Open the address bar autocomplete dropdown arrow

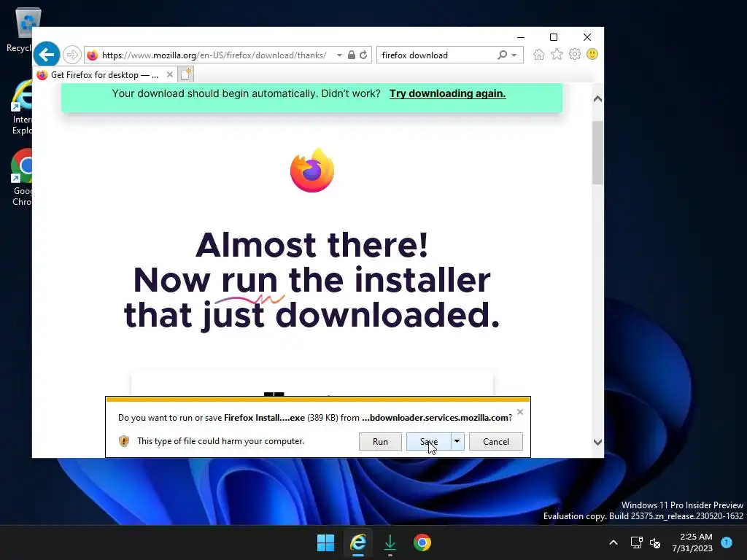point(339,55)
